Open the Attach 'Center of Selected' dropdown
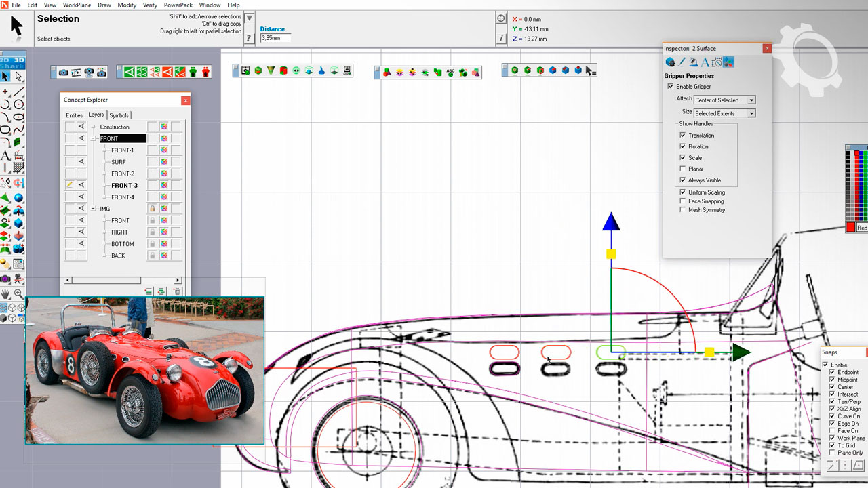This screenshot has width=868, height=488. (751, 100)
